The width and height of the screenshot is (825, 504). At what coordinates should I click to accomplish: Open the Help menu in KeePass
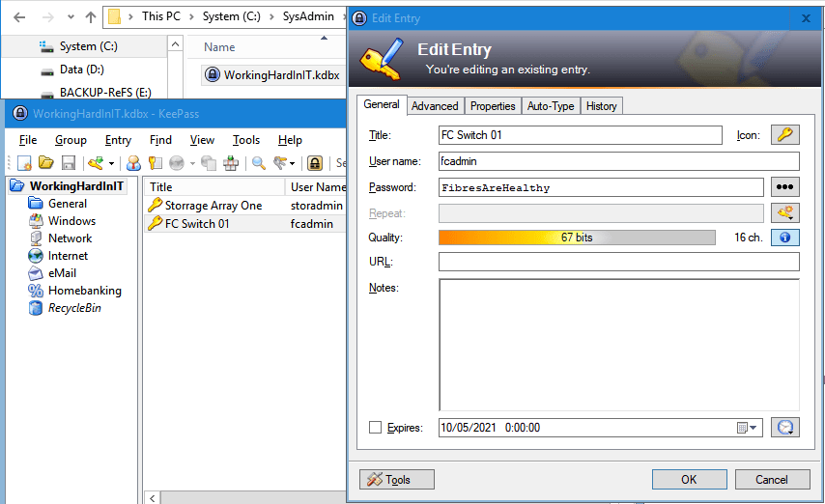(x=290, y=140)
